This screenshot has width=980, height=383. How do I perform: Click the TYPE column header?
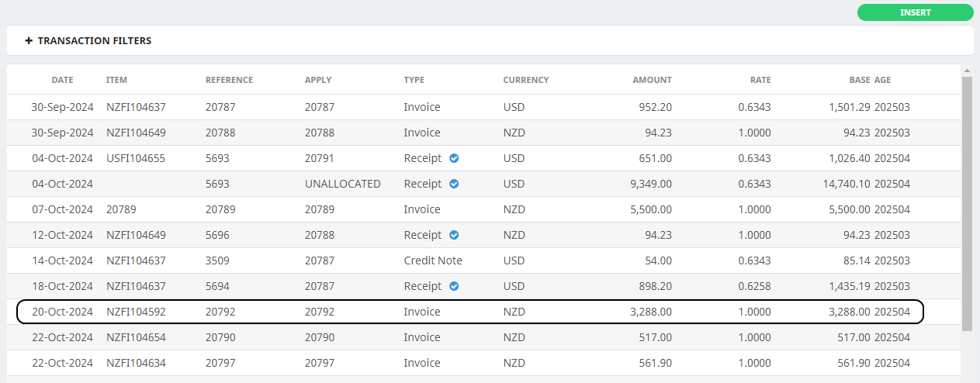pyautogui.click(x=414, y=80)
